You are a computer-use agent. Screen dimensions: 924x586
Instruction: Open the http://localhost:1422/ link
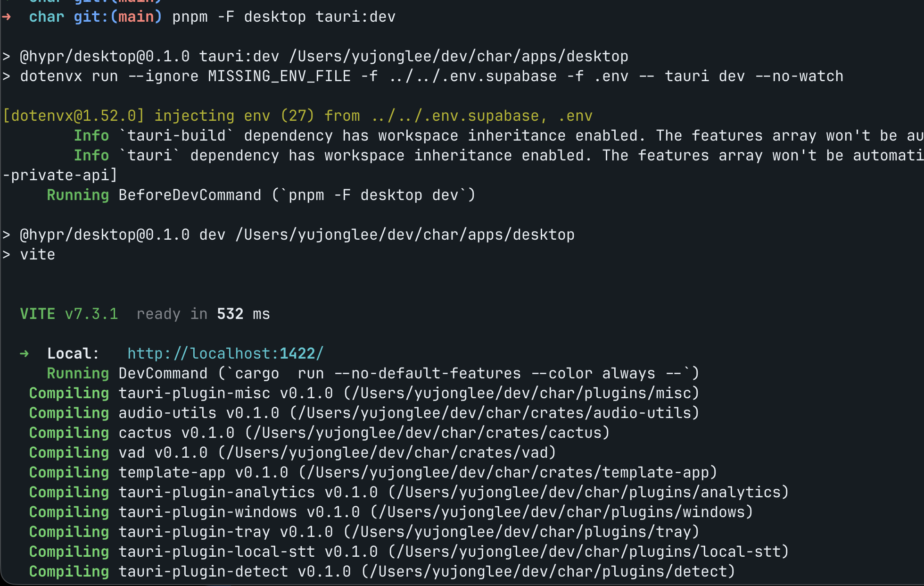(x=225, y=353)
